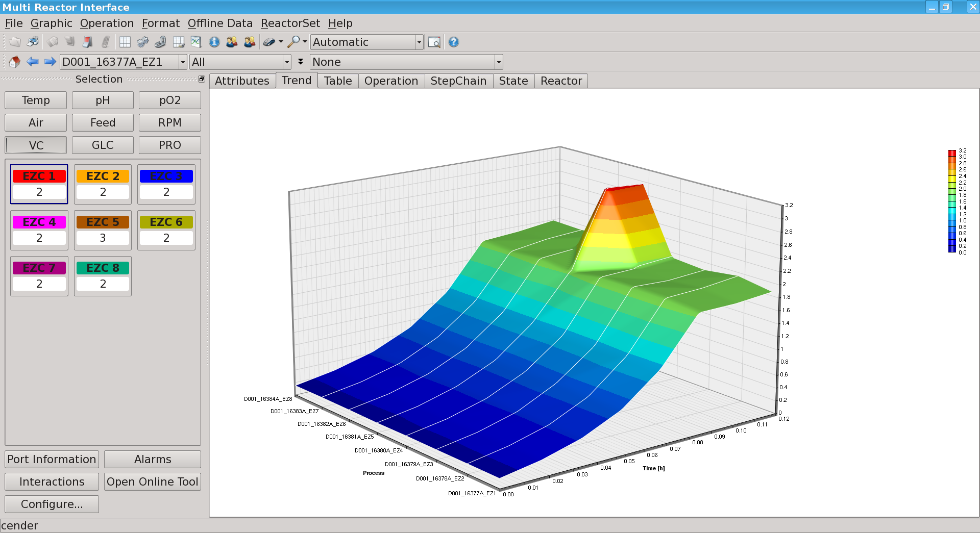Click the home icon in navigation bar

(x=14, y=62)
